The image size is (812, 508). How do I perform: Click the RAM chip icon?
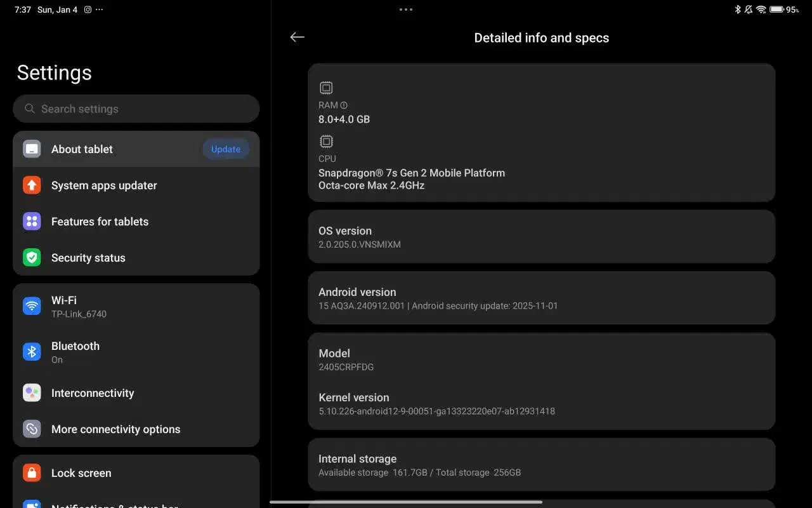point(326,88)
